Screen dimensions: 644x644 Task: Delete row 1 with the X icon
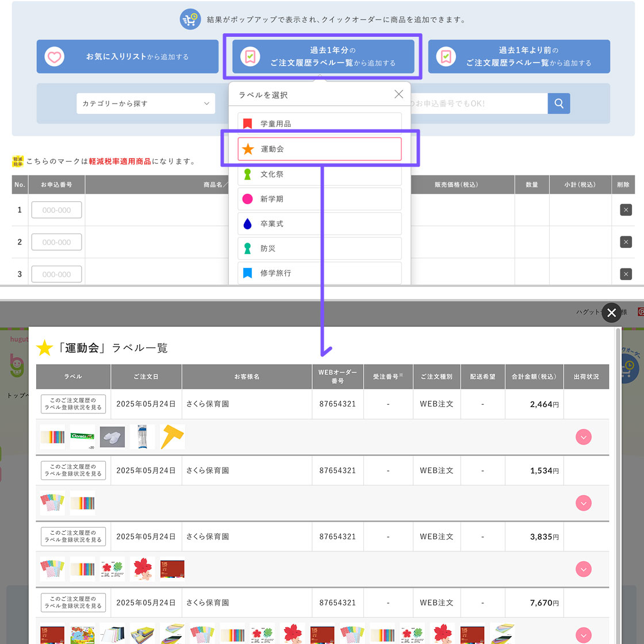pyautogui.click(x=626, y=210)
